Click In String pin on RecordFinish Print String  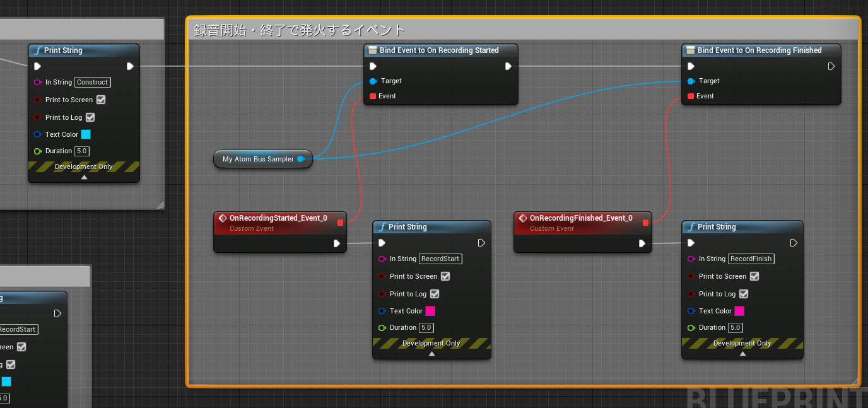(x=691, y=259)
